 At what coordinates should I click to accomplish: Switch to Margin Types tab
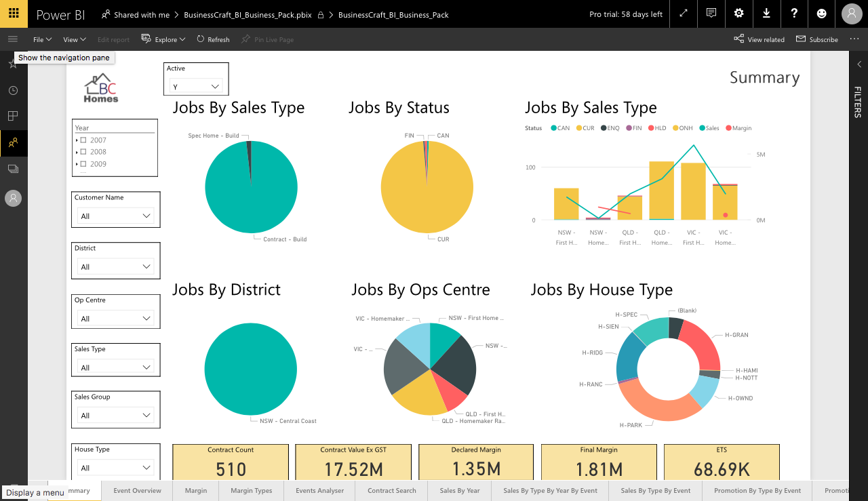tap(251, 490)
